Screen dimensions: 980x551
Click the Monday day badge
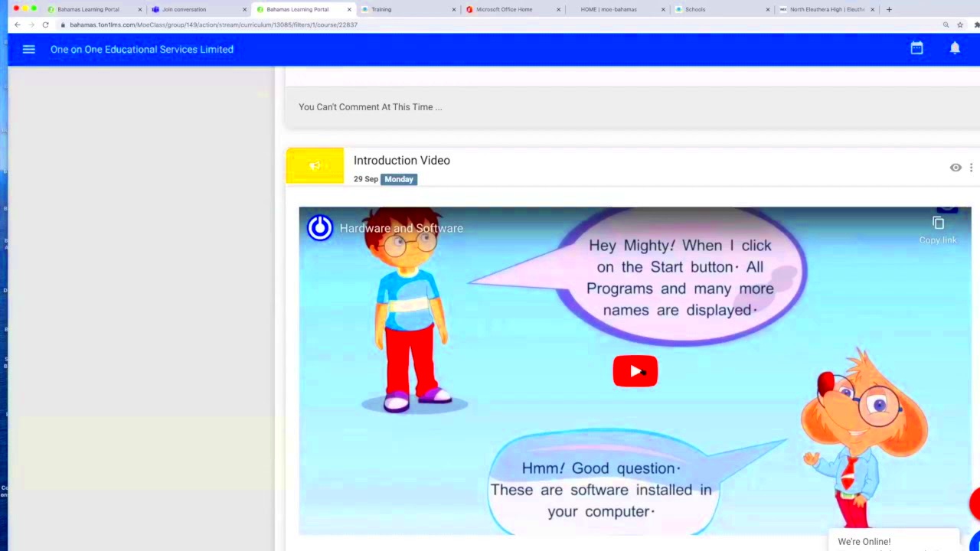399,179
